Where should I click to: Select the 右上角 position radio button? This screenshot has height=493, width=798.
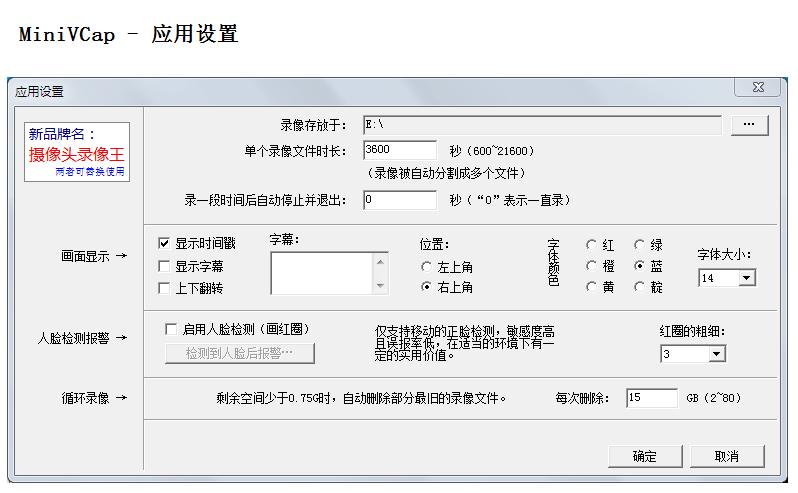click(426, 287)
